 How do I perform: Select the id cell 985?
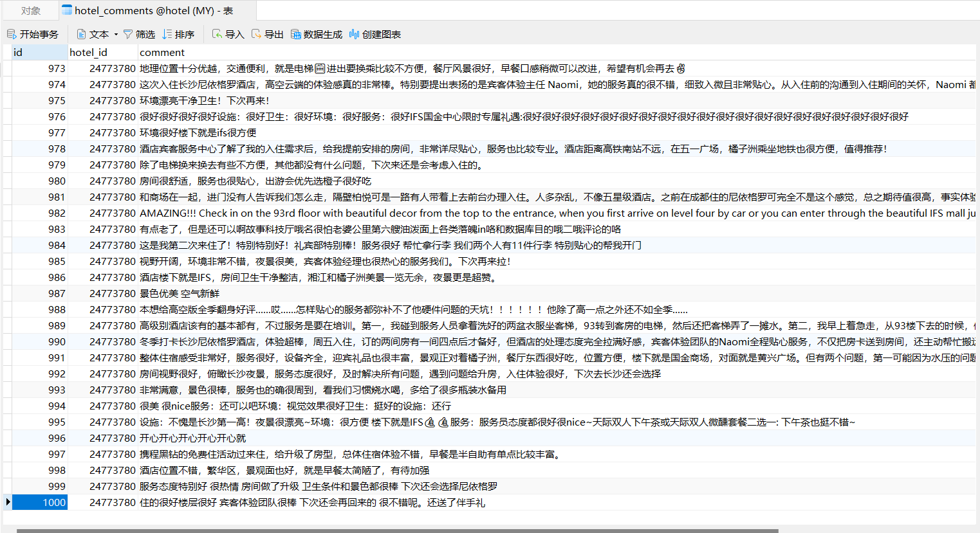click(40, 261)
